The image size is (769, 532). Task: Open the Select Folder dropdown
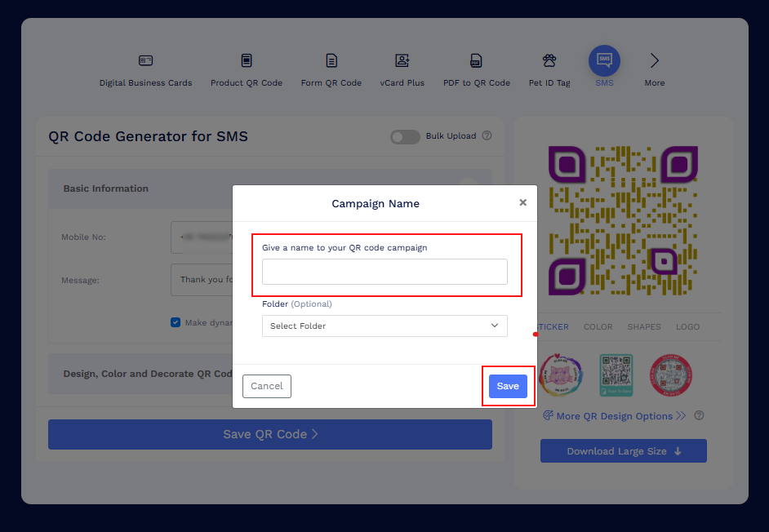click(384, 326)
